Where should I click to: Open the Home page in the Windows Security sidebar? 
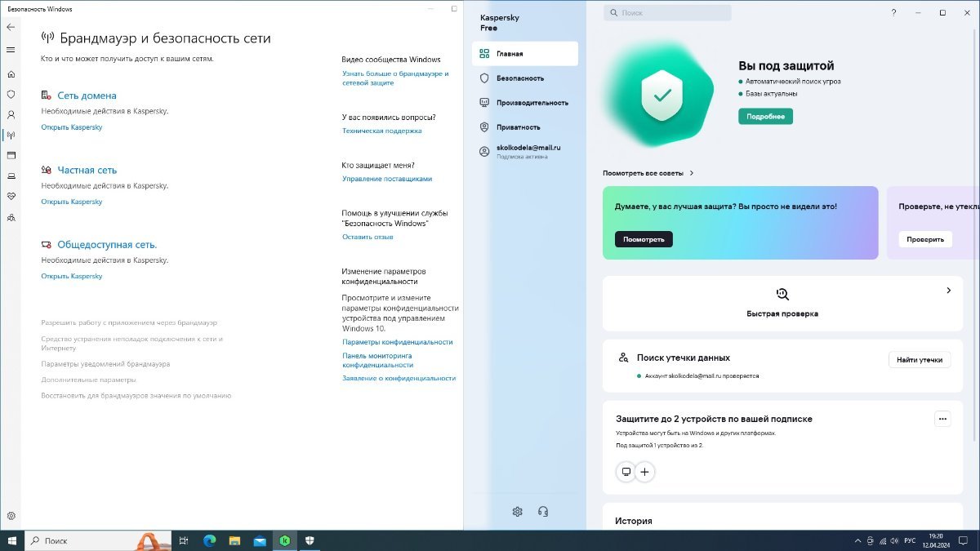11,74
